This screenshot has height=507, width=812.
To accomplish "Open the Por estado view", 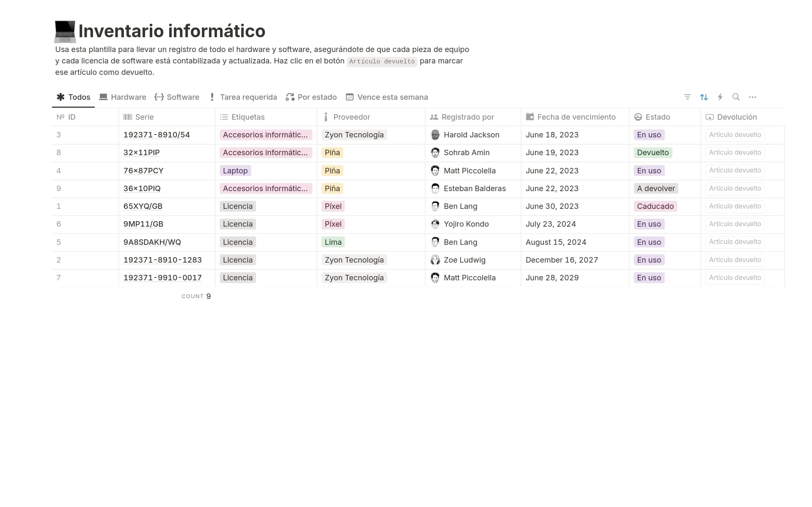I will [311, 97].
